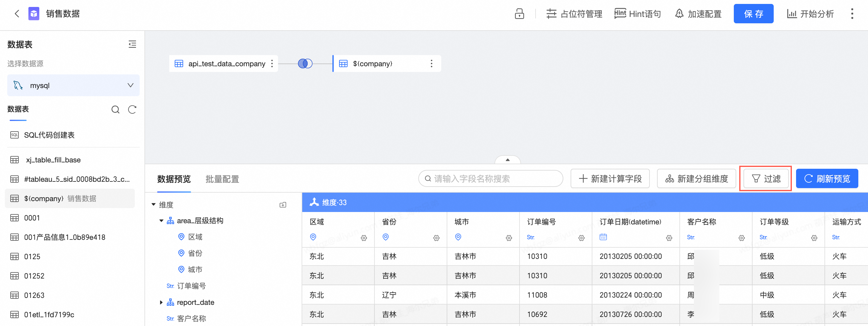Select 订单编号 field in dimension tree
This screenshot has height=326, width=868.
coord(191,286)
